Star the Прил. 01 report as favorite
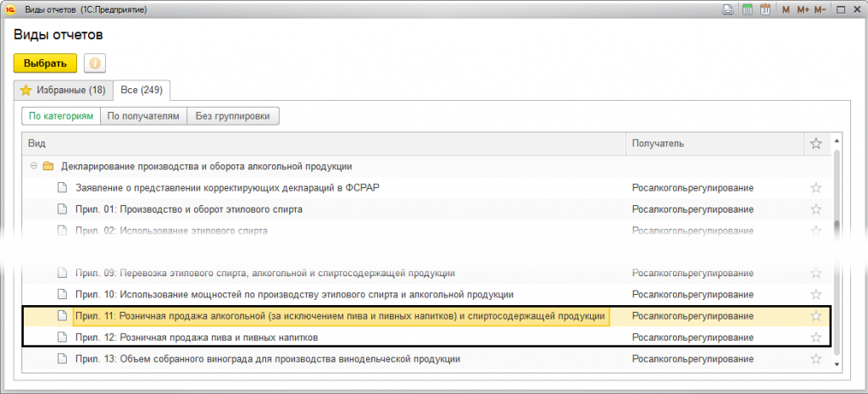This screenshot has height=394, width=868. (816, 209)
